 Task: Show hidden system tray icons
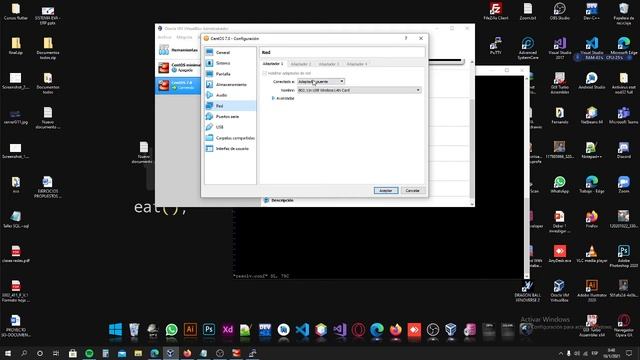[560, 353]
